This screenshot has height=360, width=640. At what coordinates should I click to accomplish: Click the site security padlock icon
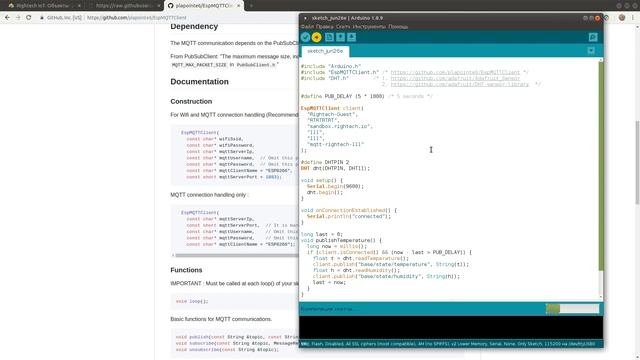point(42,18)
